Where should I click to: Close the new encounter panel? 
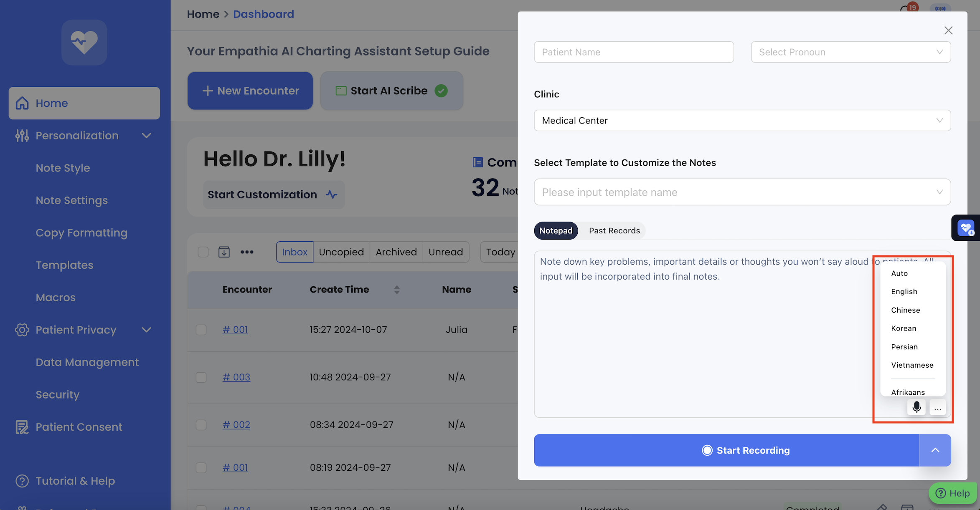click(948, 30)
